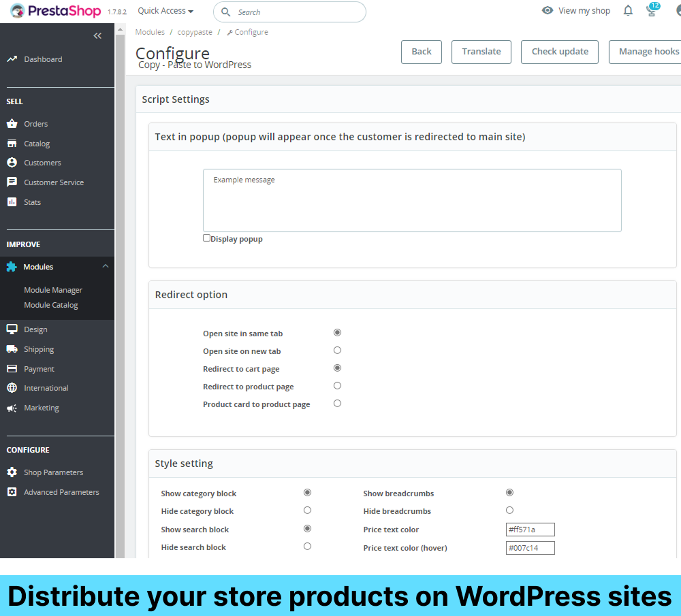Viewport: 681px width, 616px height.
Task: Click the notifications bell icon
Action: coord(627,10)
